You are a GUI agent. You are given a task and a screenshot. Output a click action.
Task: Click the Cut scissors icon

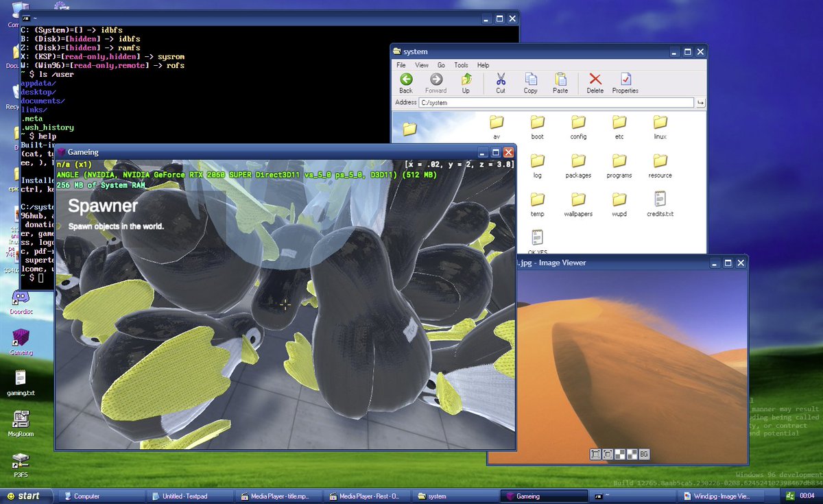(x=501, y=83)
